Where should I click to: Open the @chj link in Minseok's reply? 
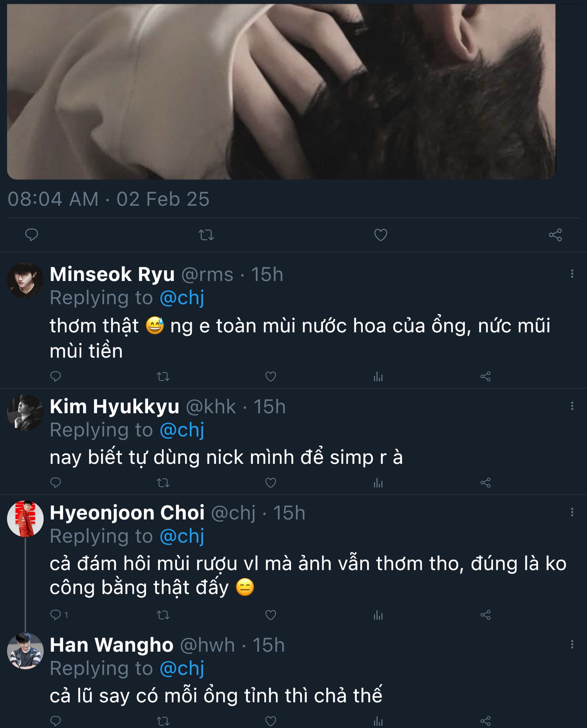[182, 298]
